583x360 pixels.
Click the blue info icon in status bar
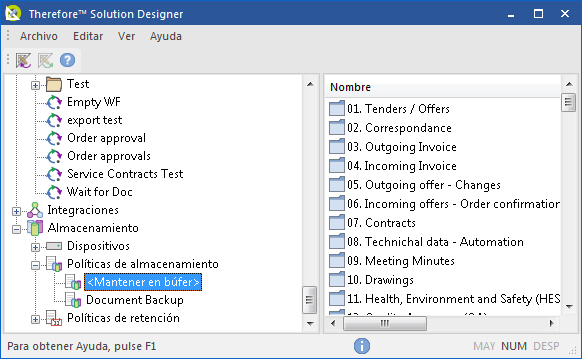point(362,346)
